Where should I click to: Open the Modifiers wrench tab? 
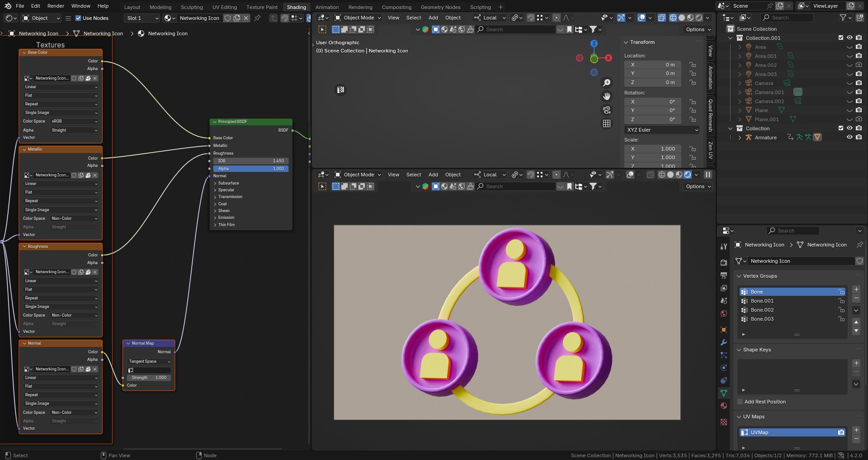pyautogui.click(x=724, y=342)
